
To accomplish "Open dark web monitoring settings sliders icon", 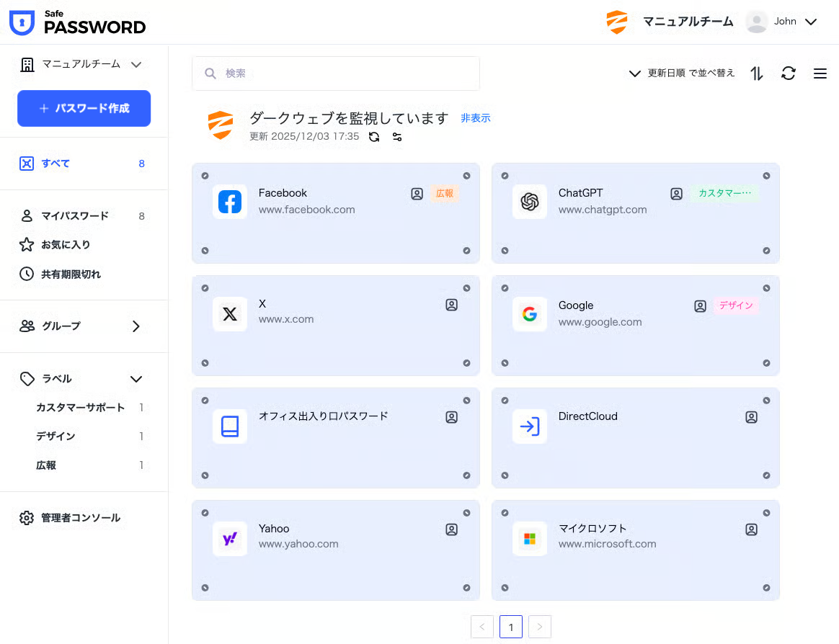I will tap(397, 137).
